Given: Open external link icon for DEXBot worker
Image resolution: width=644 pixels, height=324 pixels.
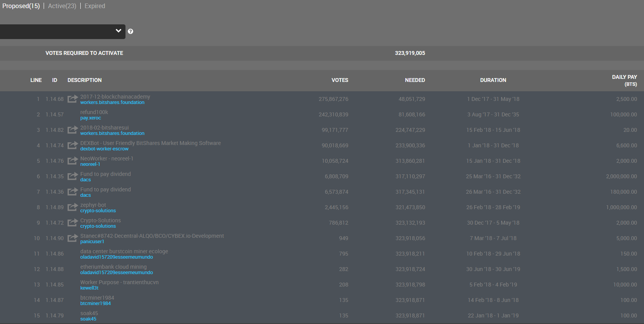Looking at the screenshot, I should tap(73, 145).
